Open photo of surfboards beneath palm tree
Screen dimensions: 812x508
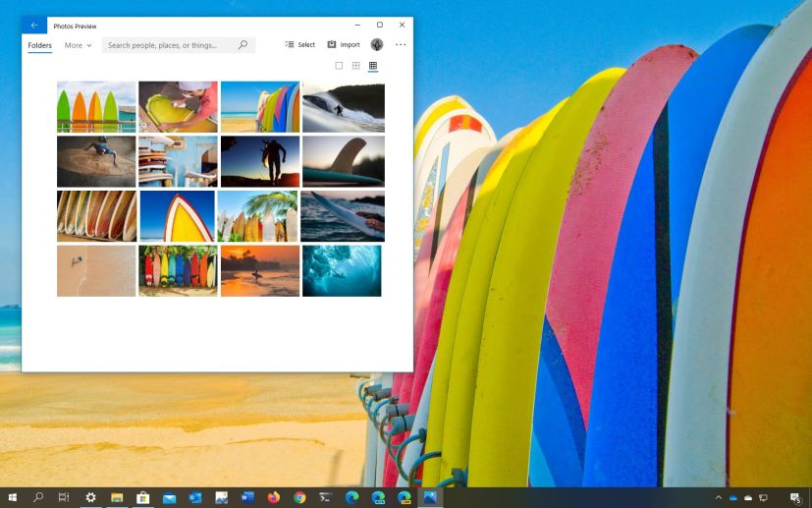click(x=258, y=216)
